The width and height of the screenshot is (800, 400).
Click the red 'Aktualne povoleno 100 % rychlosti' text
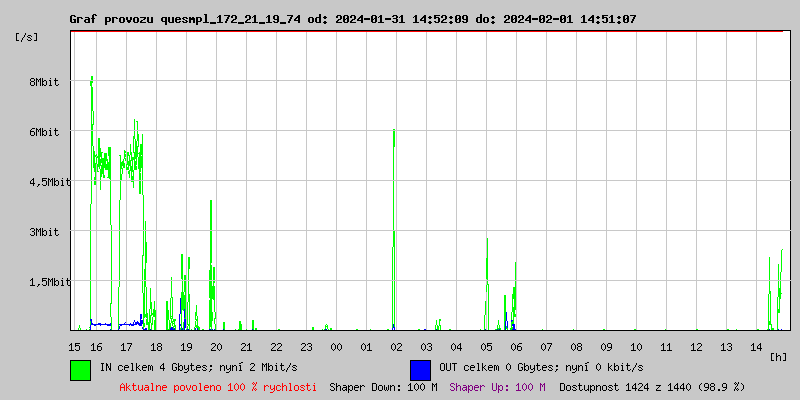[218, 386]
